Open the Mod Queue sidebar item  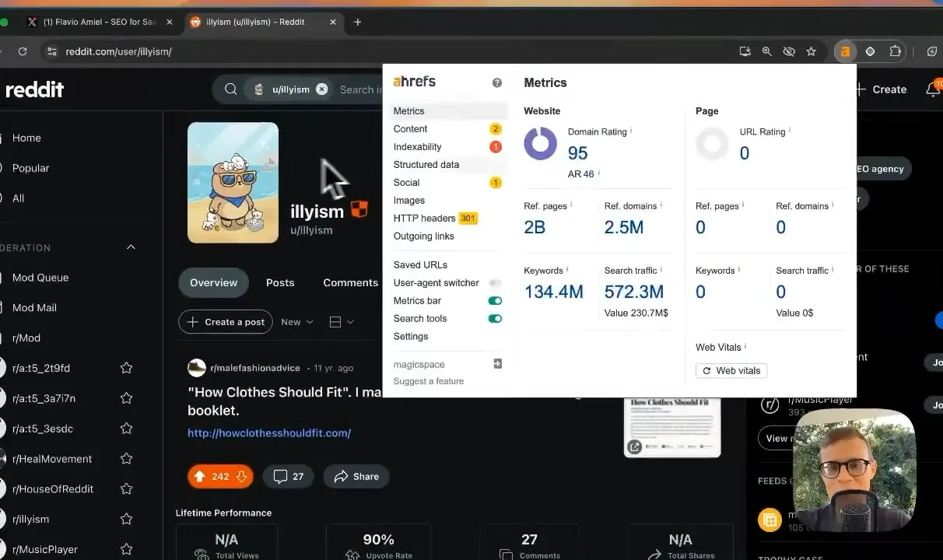point(40,278)
